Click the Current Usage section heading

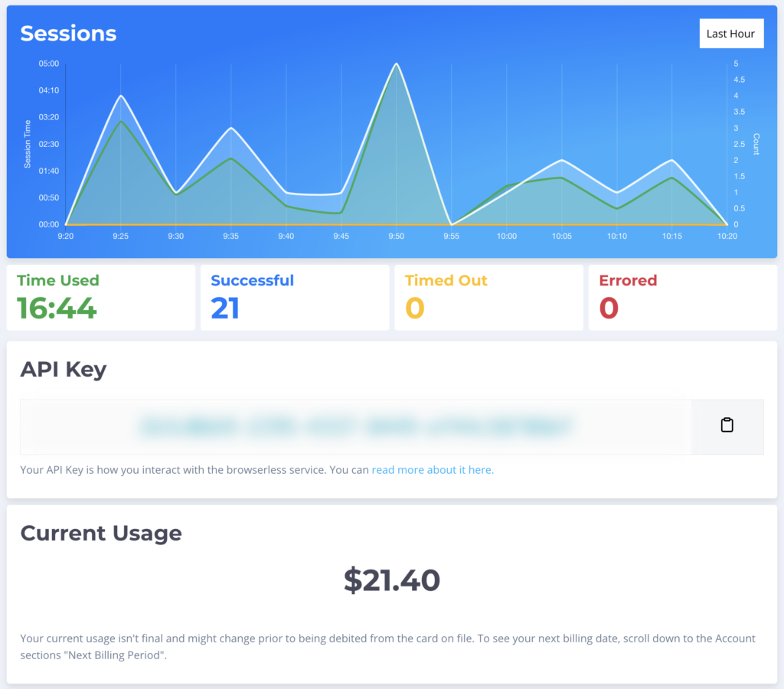(100, 533)
